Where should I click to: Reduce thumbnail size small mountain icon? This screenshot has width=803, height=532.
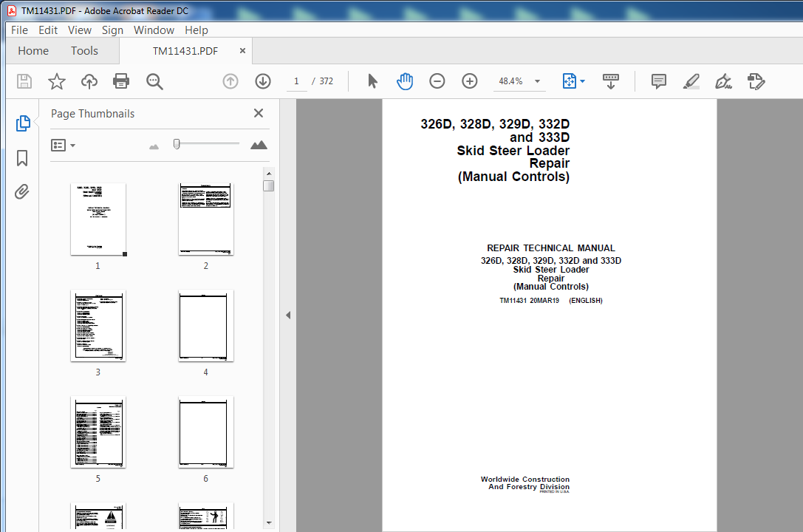154,146
